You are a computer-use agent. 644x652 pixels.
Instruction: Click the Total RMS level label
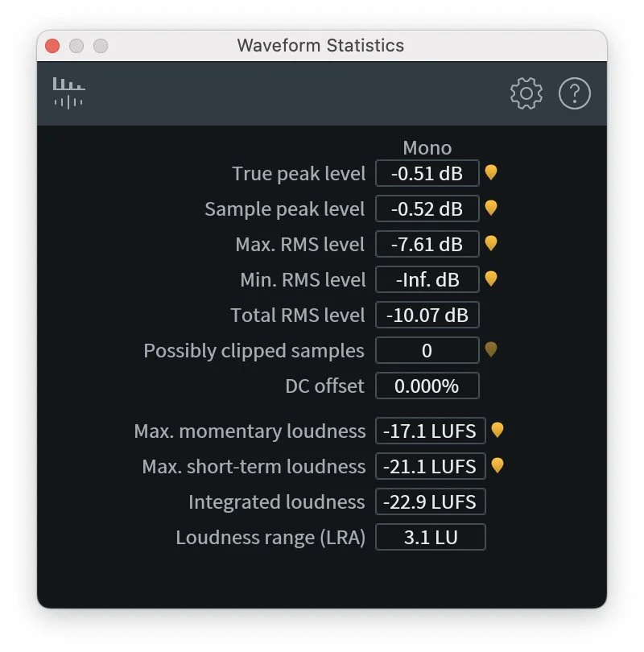pyautogui.click(x=298, y=315)
